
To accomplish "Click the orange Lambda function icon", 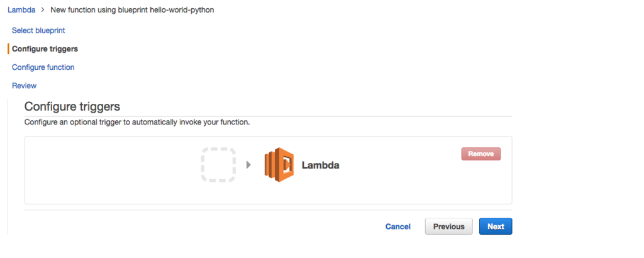I will [x=279, y=165].
